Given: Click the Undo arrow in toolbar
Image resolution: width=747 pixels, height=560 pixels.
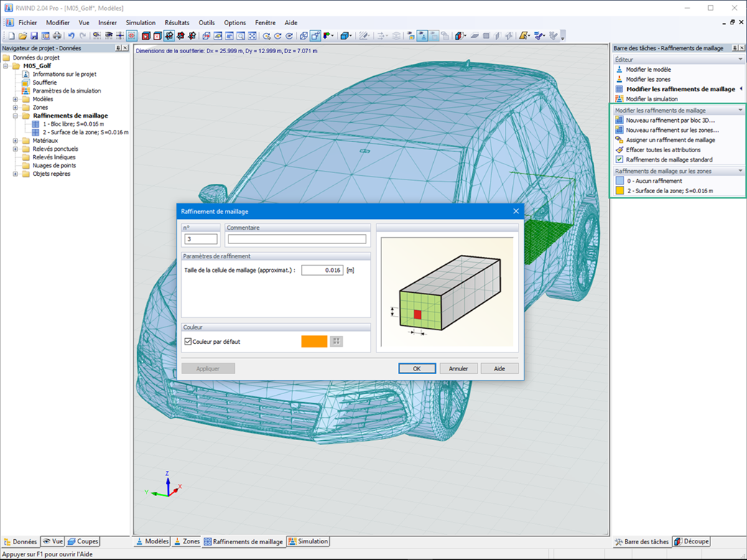Looking at the screenshot, I should coord(71,35).
